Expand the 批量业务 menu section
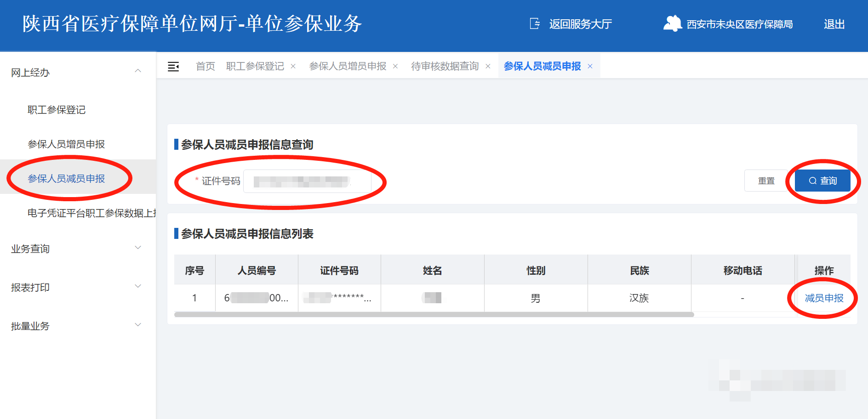The width and height of the screenshot is (868, 419). 137,325
